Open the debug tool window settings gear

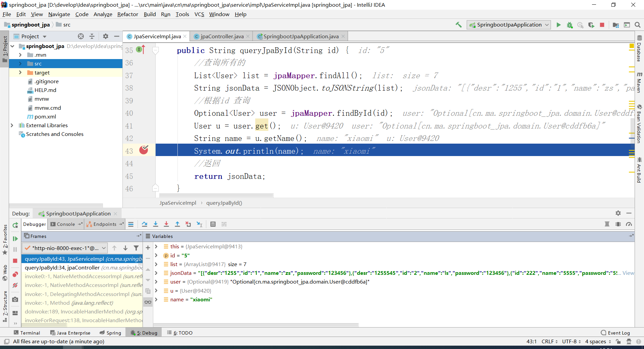click(x=618, y=213)
